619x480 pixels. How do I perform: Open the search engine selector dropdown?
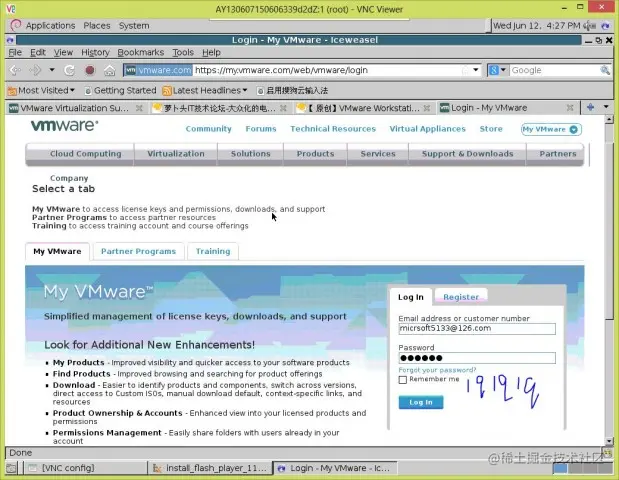point(497,70)
